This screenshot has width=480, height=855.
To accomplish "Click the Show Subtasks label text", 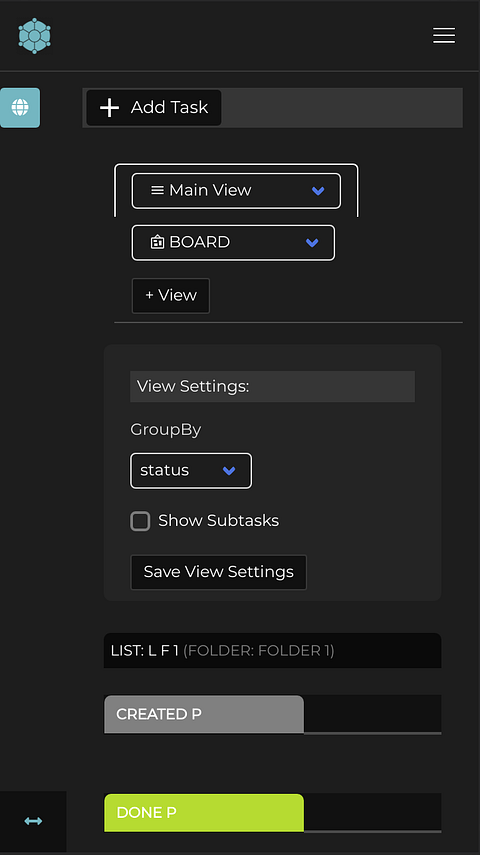I will (x=218, y=521).
